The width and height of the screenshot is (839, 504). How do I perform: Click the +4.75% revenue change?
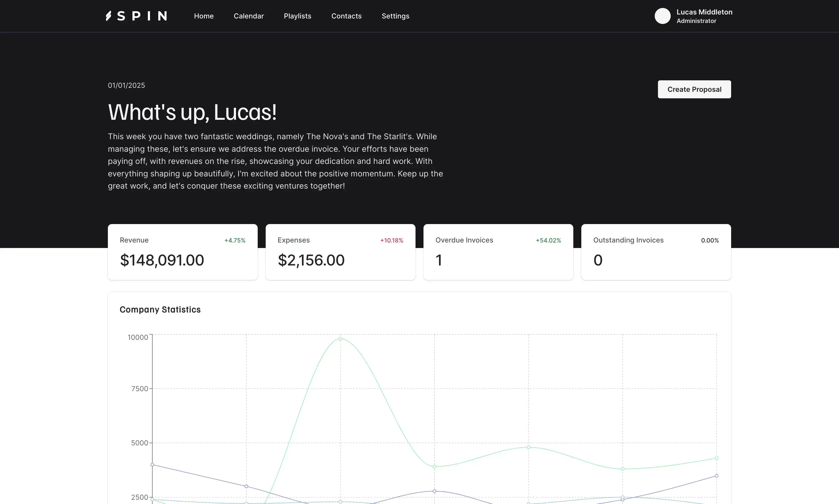click(234, 241)
